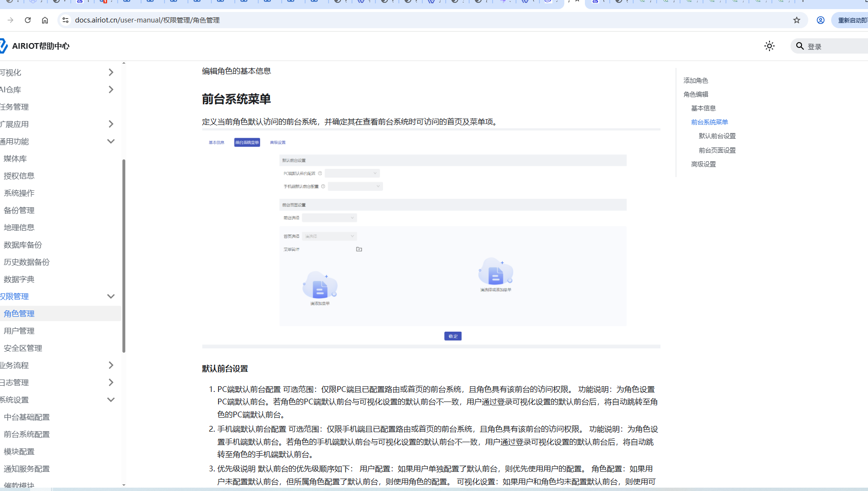The width and height of the screenshot is (868, 491).
Task: Collapse the 系统设置 sidebar group
Action: click(110, 400)
